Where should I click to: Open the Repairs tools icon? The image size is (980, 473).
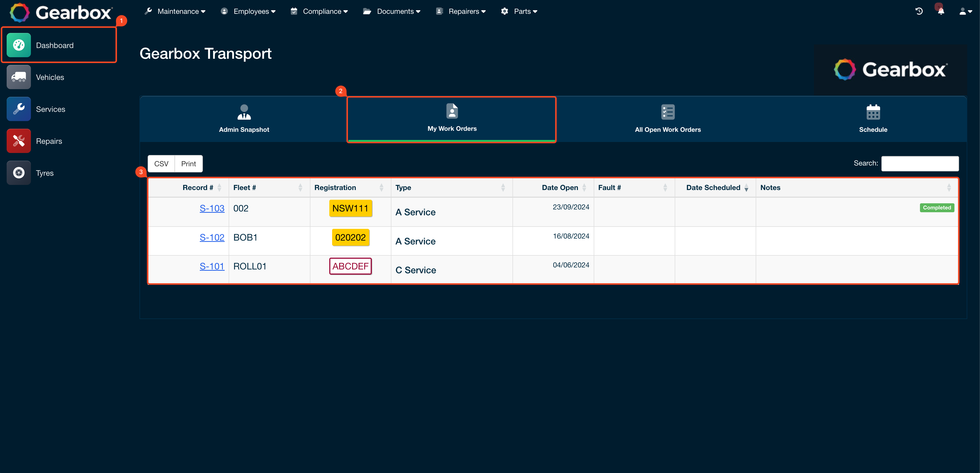coord(19,141)
